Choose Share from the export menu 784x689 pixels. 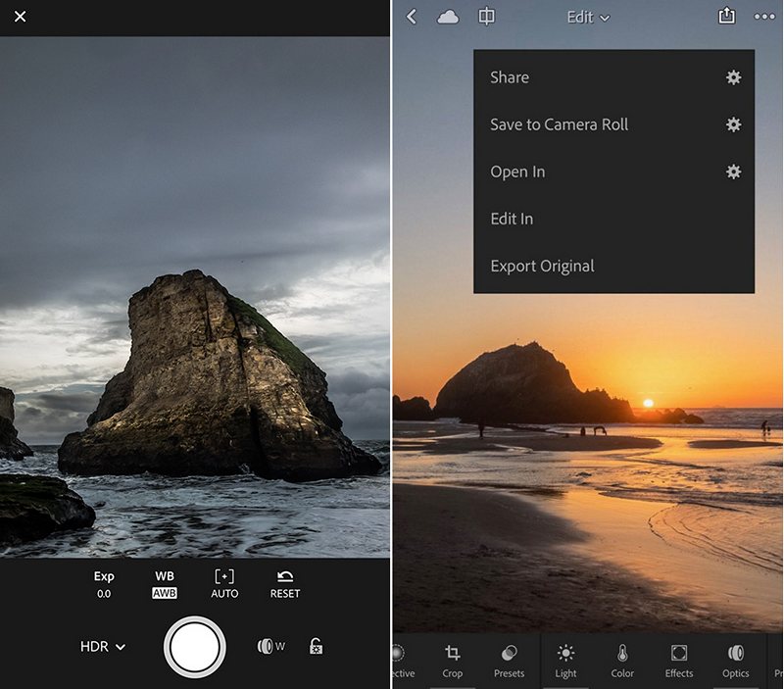coord(510,77)
